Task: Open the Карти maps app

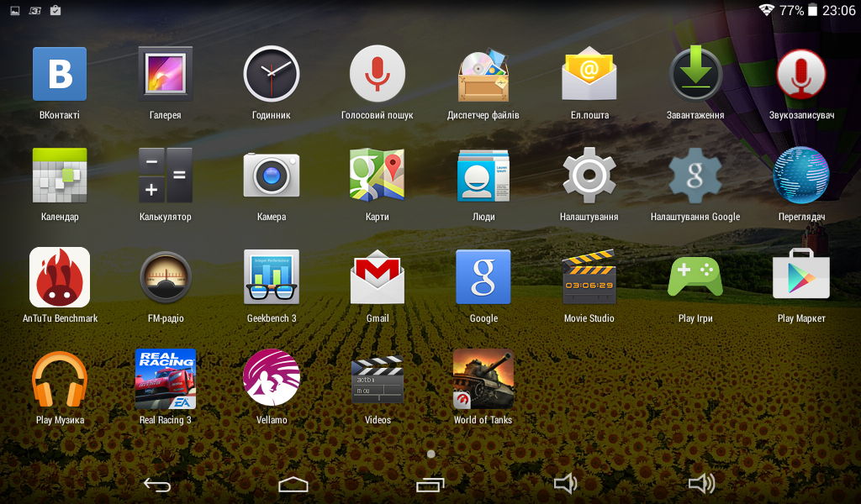Action: click(x=378, y=176)
